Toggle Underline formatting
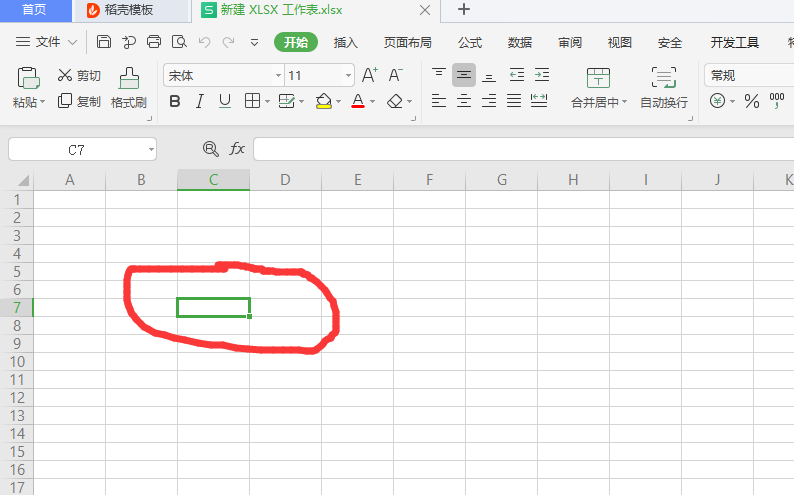The image size is (794, 495). pyautogui.click(x=225, y=102)
